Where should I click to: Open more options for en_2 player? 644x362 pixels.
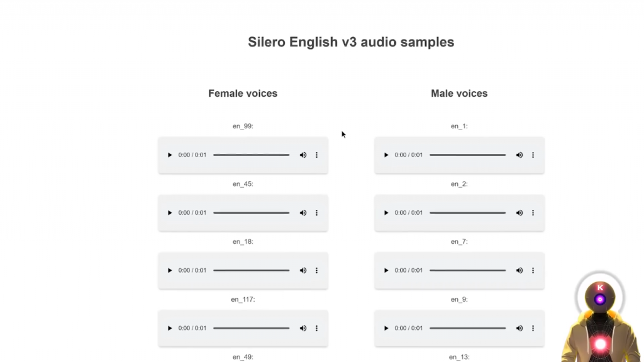click(533, 213)
